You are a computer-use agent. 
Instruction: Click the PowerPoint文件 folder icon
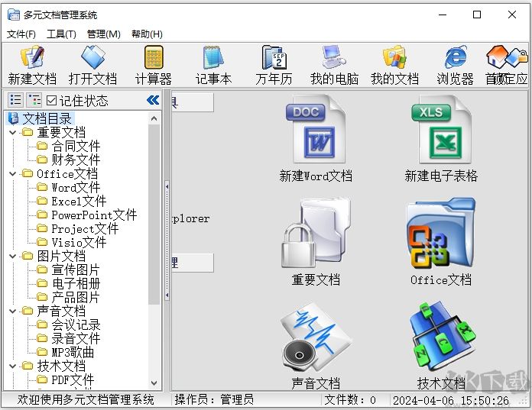pos(42,215)
